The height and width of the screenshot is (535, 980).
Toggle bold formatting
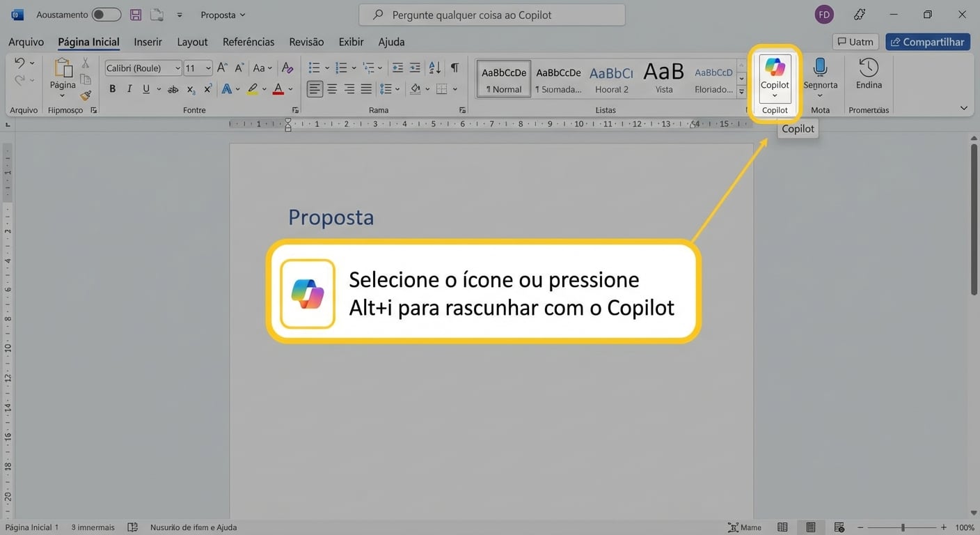click(x=112, y=88)
